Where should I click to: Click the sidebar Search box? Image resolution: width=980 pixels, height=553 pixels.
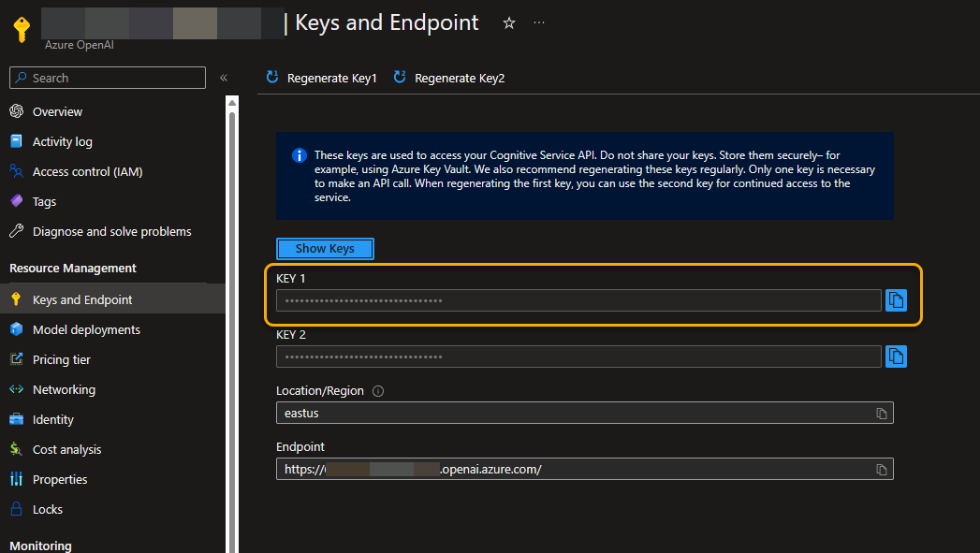tap(107, 78)
